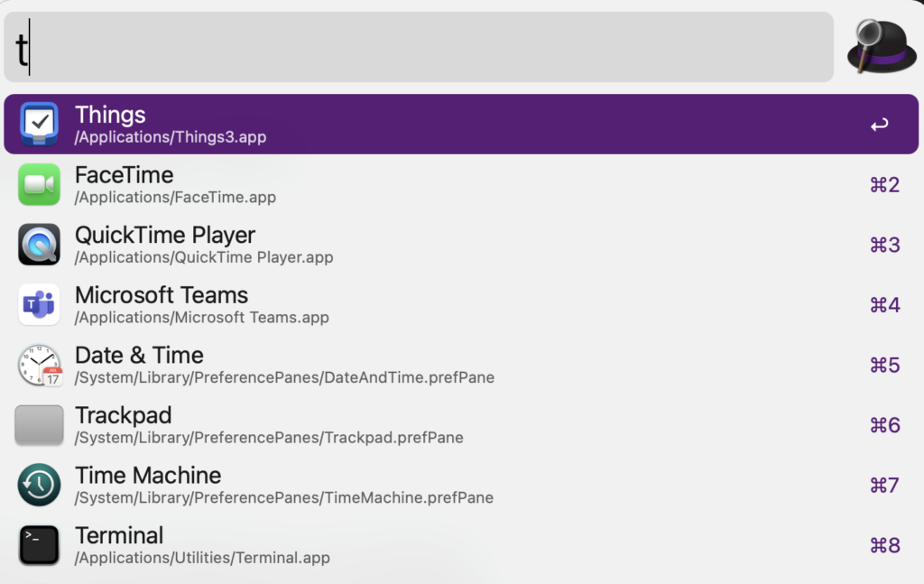The image size is (924, 584).
Task: Click the ⌘7 shortcut label
Action: pos(884,486)
